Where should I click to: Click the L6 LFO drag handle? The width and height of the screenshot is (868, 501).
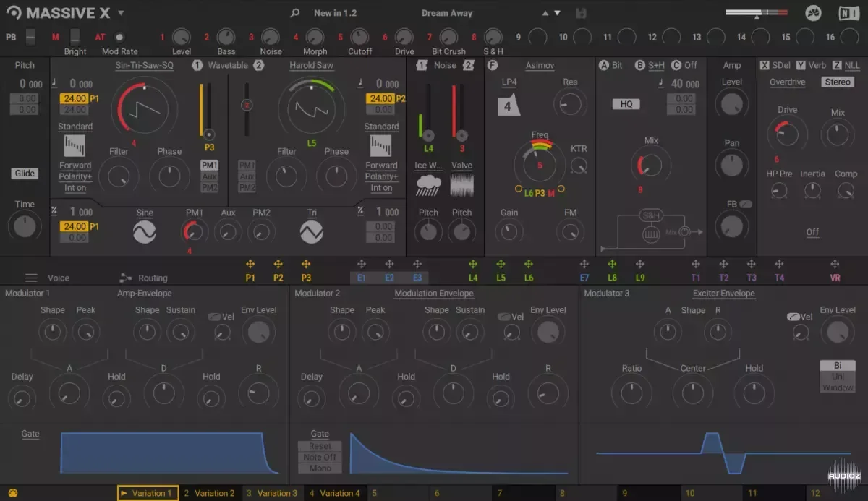click(529, 265)
